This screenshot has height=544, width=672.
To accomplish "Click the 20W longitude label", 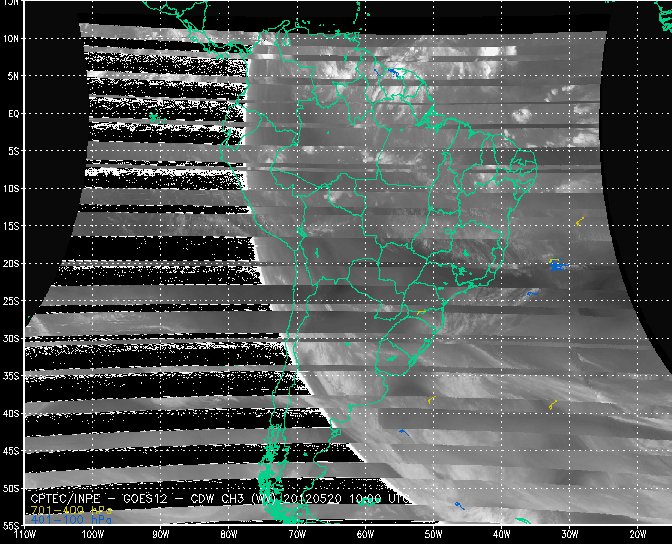I will pos(638,535).
